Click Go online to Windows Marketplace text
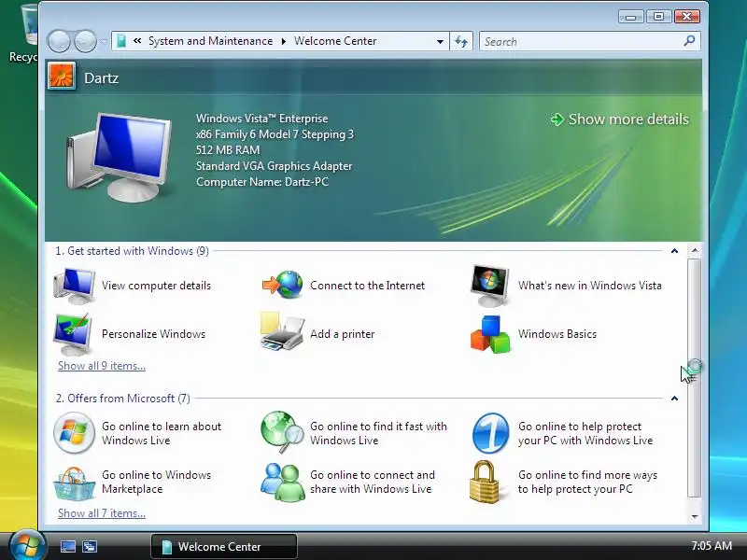This screenshot has height=560, width=747. pyautogui.click(x=156, y=482)
